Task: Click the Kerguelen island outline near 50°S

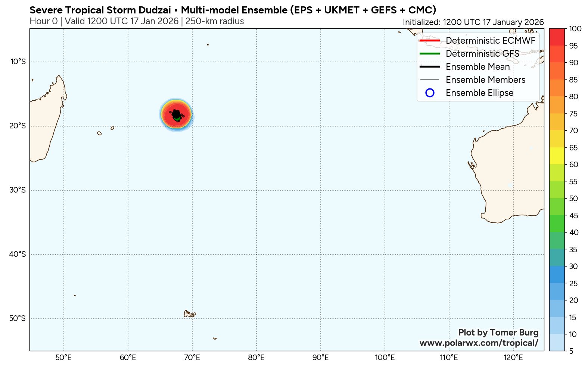Action: [189, 314]
